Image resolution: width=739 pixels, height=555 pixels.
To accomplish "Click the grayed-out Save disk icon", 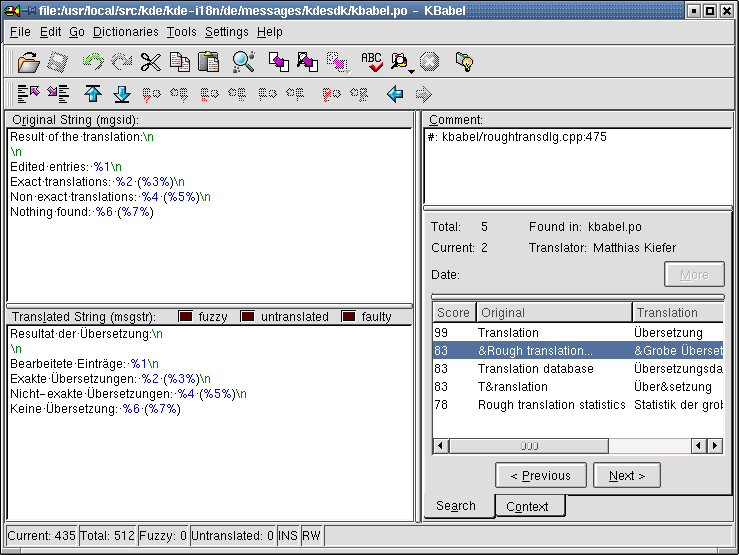I will point(57,62).
